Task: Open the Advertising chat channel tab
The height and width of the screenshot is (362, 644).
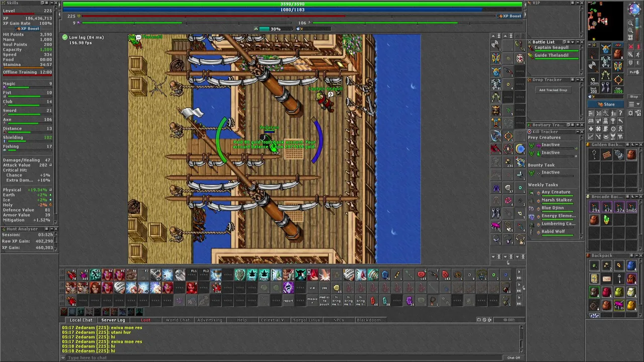Action: point(210,320)
